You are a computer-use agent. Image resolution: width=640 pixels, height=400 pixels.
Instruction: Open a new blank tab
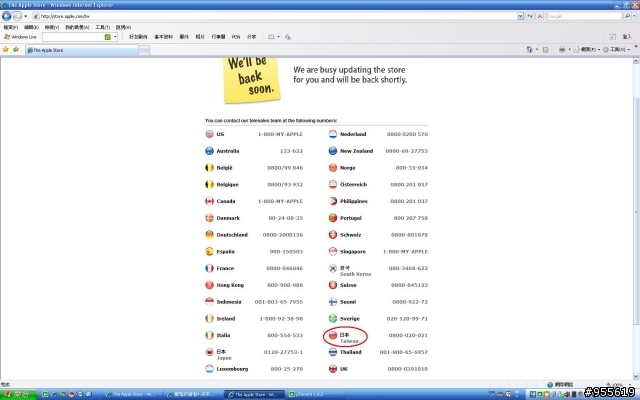[x=144, y=50]
